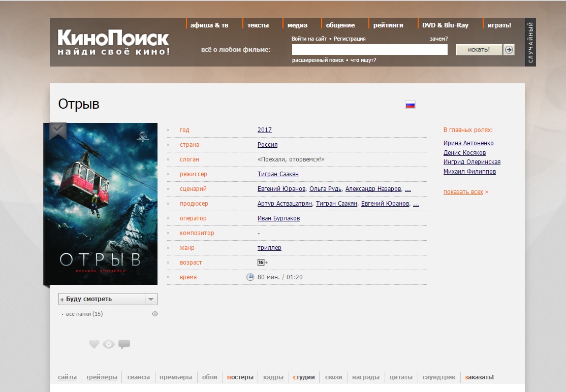The width and height of the screenshot is (566, 392).
Task: Toggle the checkmark ribbon on the poster
Action: coord(58,130)
